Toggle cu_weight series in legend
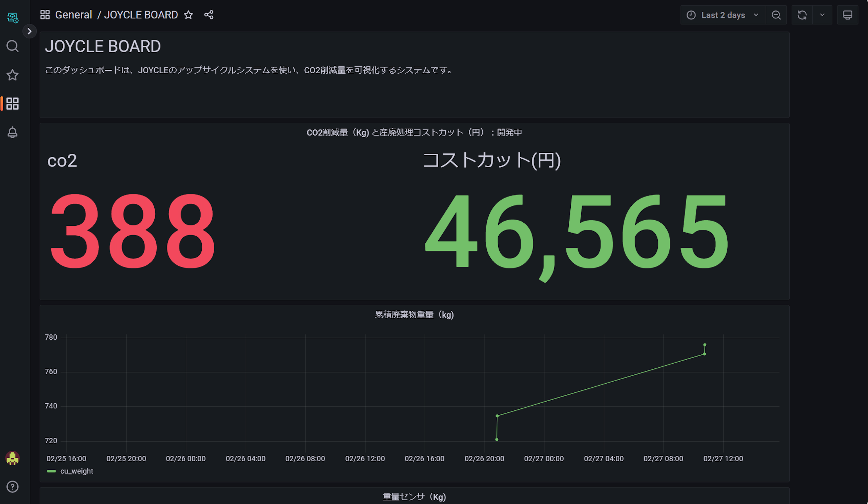 [x=77, y=471]
